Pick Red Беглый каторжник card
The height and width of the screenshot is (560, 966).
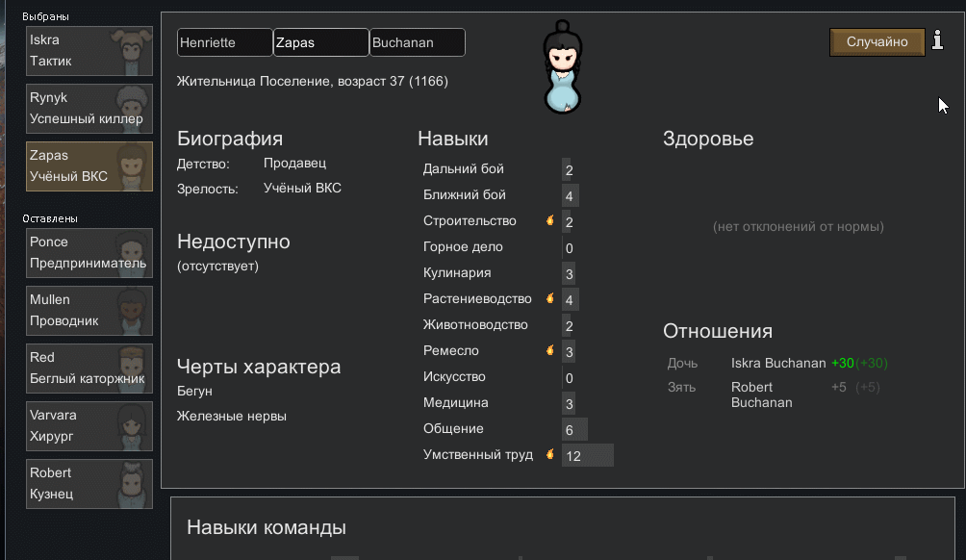pos(89,369)
